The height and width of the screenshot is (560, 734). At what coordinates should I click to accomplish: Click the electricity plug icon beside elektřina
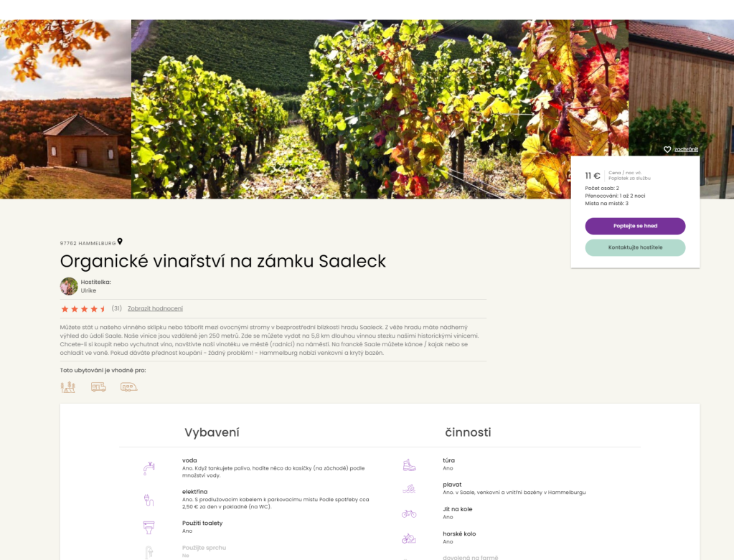tap(149, 500)
